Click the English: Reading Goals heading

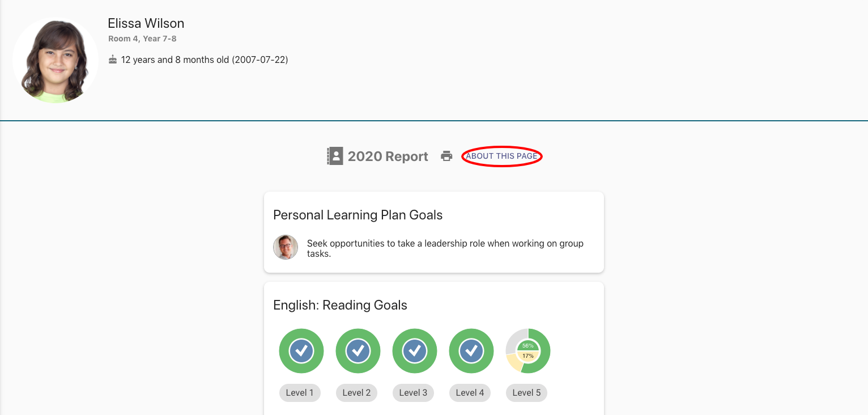tap(340, 306)
